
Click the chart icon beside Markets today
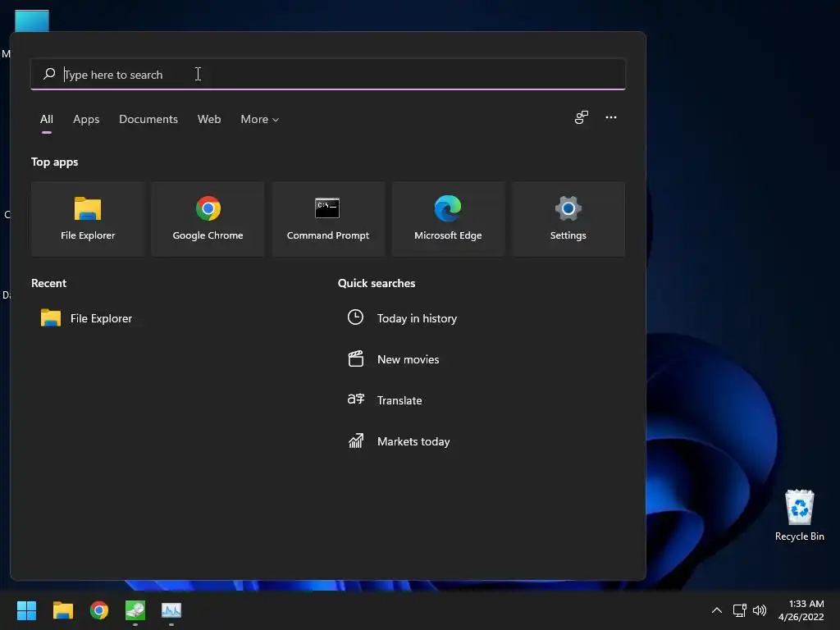(356, 441)
